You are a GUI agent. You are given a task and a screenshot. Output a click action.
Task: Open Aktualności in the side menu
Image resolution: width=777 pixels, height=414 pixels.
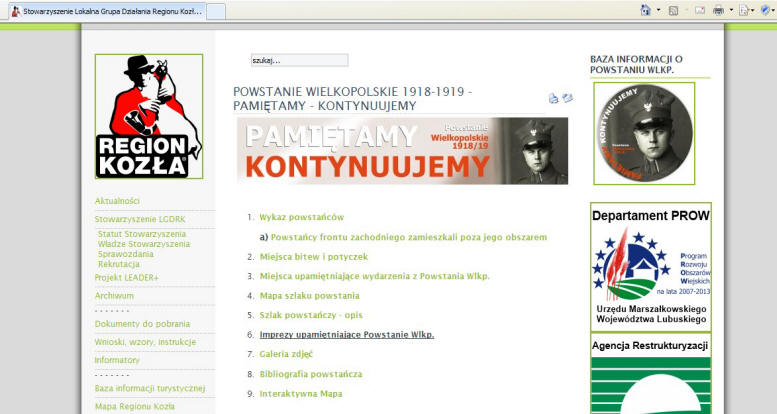tap(117, 201)
